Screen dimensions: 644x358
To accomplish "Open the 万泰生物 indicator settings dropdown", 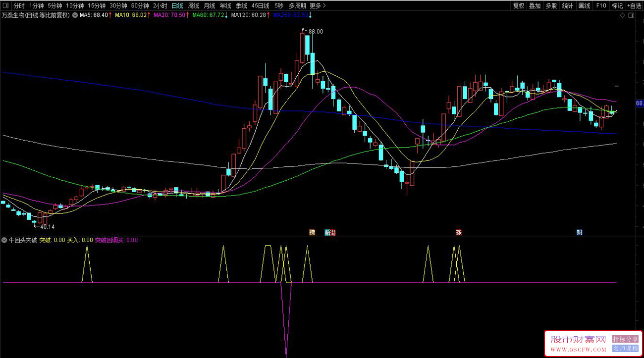I will 75,15.
